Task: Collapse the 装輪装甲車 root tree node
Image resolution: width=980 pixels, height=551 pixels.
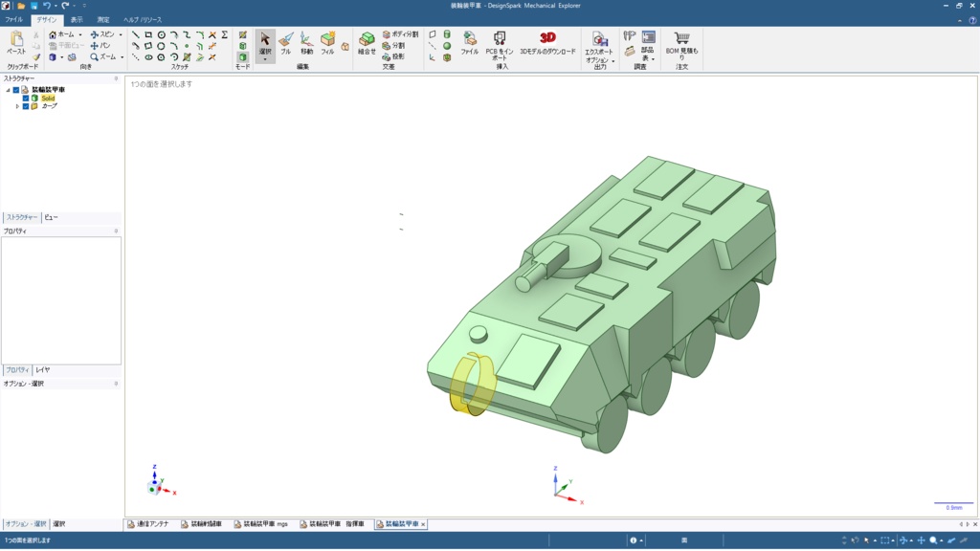Action: click(8, 90)
